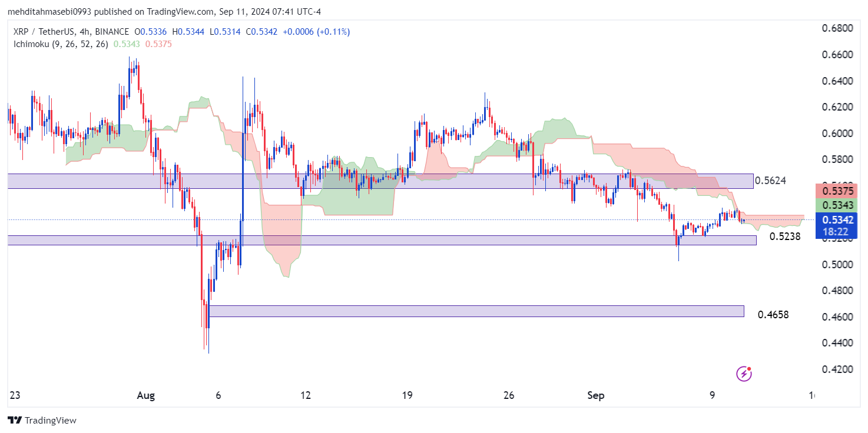Click the open value O0.5336 in header
Screen dimensions: 868x433
tap(150, 32)
